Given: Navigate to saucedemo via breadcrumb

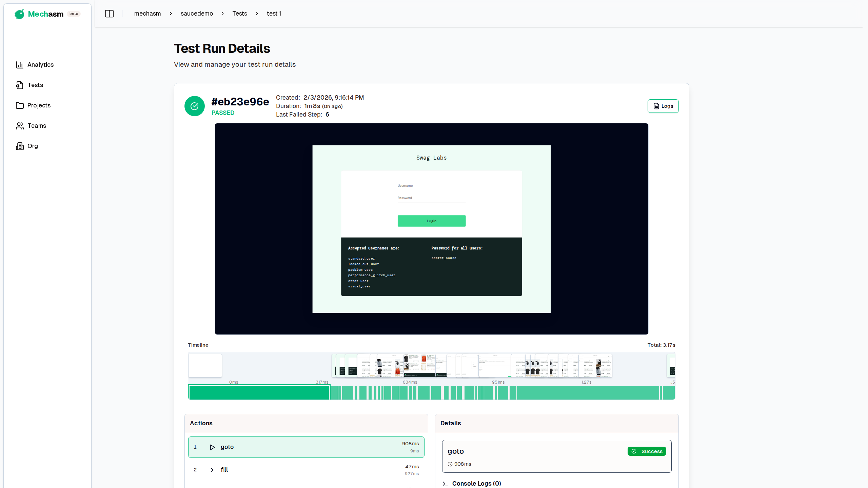Looking at the screenshot, I should coord(197,14).
